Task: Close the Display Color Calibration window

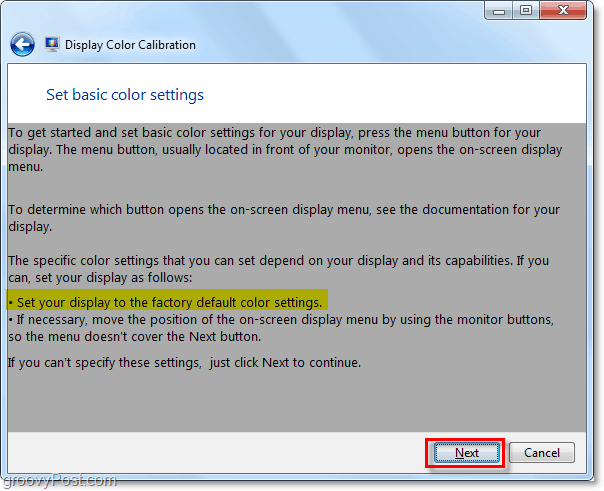Action: click(563, 10)
